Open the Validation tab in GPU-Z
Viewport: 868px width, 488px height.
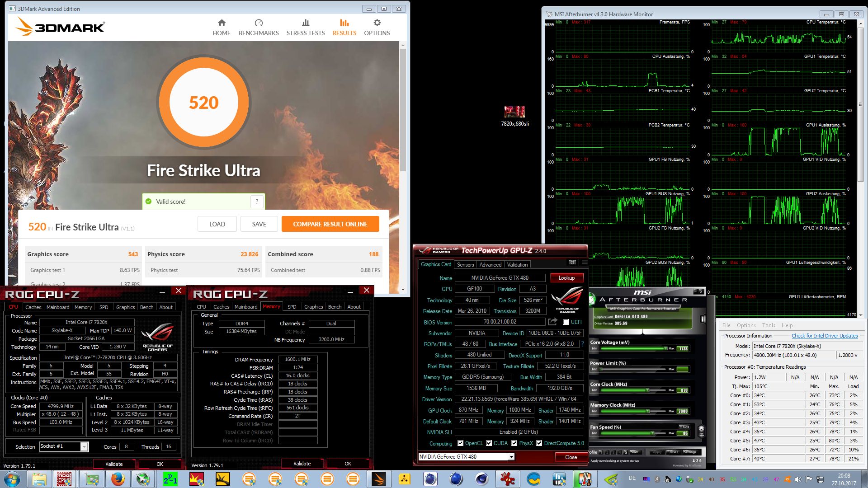tap(517, 265)
